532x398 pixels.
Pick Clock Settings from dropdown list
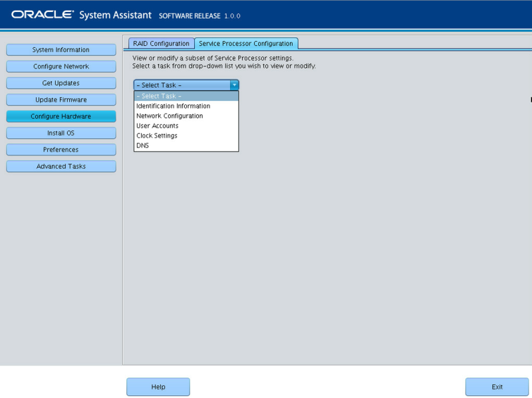point(186,136)
